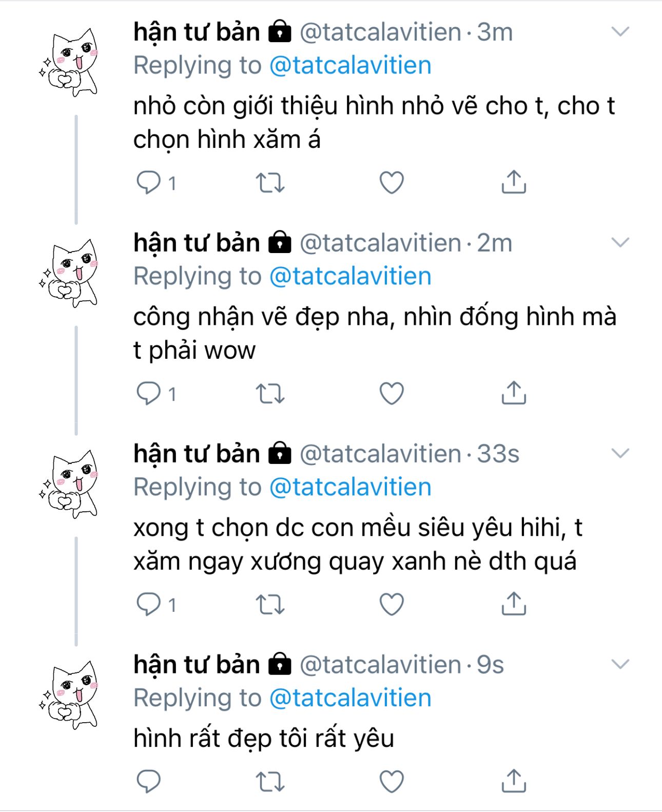Open chevron menu on the 3m tweet
Screen dimensions: 662x812
point(620,32)
